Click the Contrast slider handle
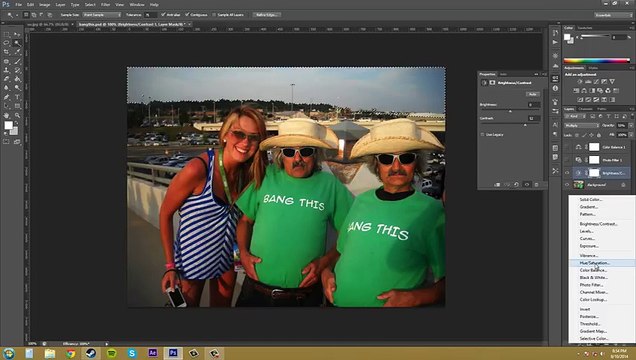Image resolution: width=636 pixels, height=360 pixels. click(x=525, y=125)
